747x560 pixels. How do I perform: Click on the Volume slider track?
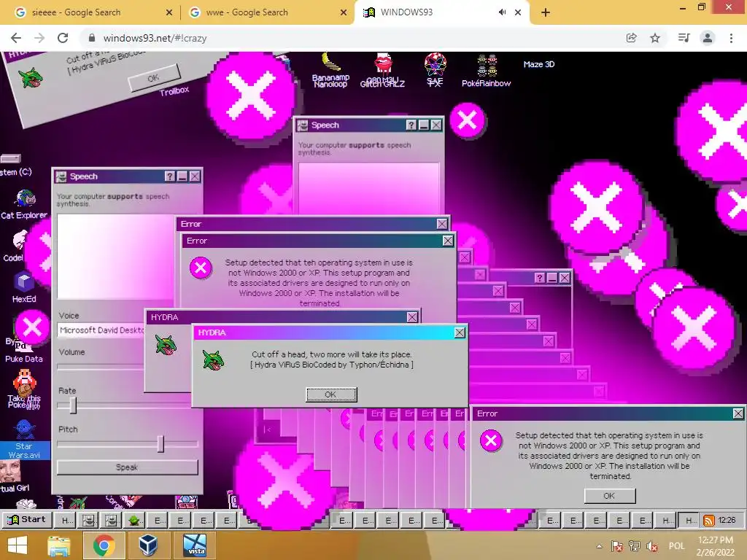101,367
